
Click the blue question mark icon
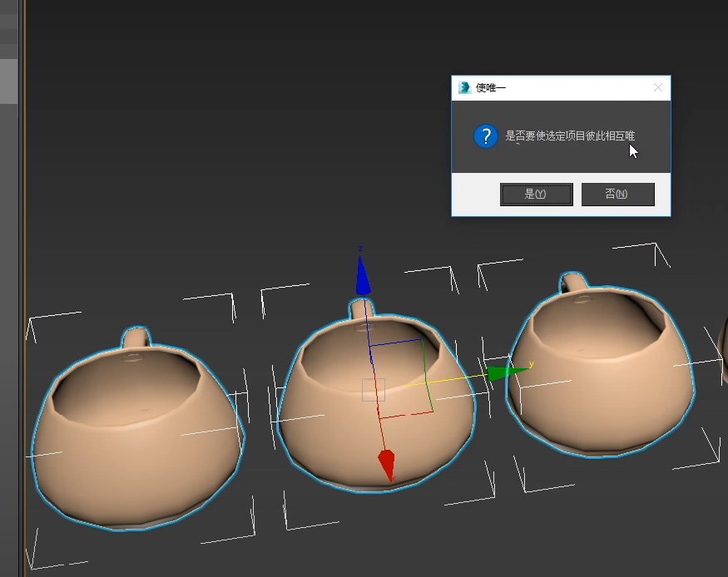(x=486, y=136)
